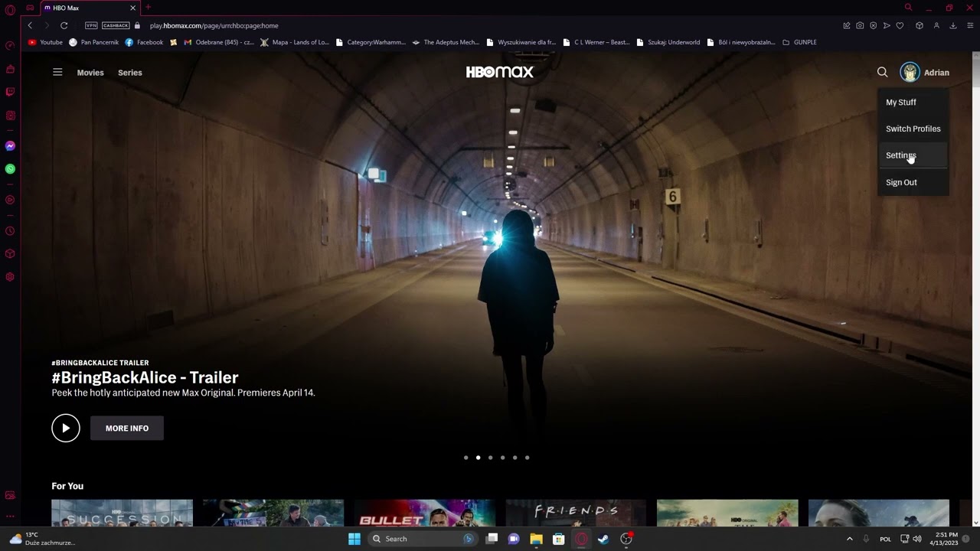Search in tabs with magnifier icon
The height and width of the screenshot is (551, 980).
(x=908, y=8)
